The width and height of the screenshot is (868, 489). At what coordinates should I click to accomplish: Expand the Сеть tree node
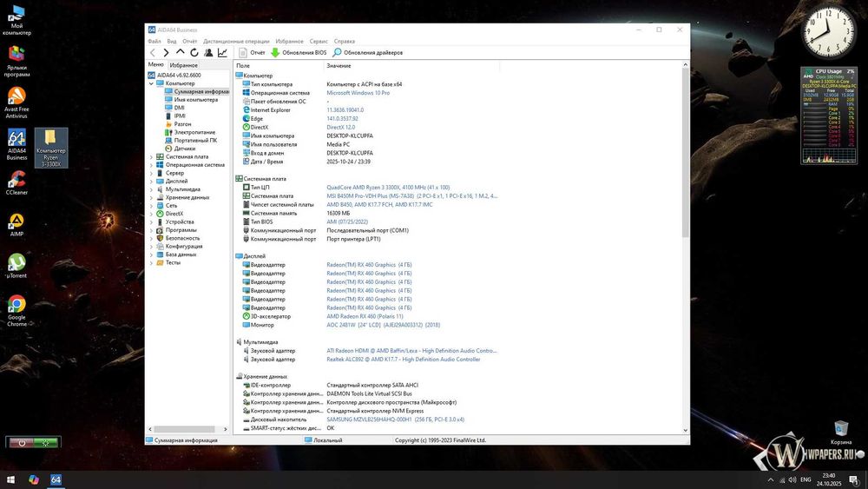[151, 206]
